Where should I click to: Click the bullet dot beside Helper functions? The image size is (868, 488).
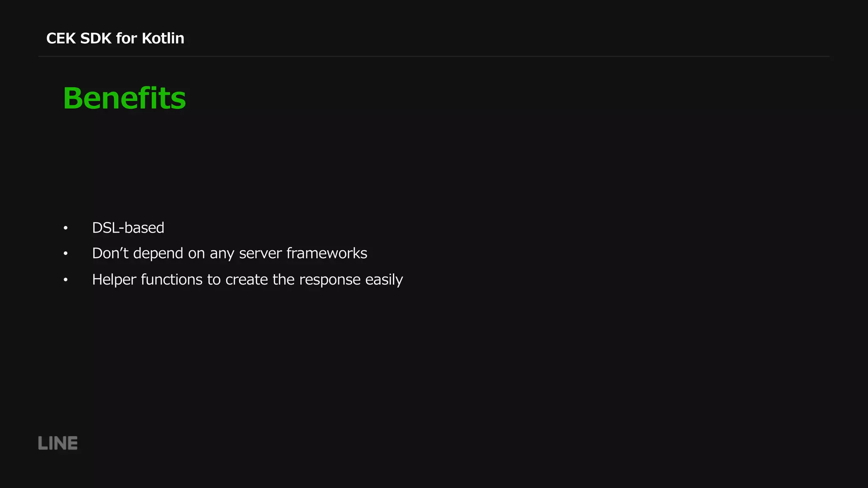click(65, 280)
